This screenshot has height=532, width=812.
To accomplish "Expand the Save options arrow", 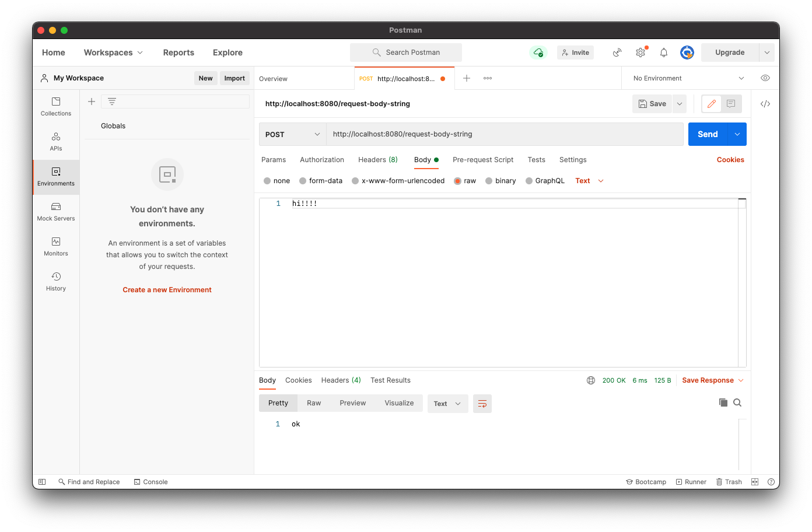I will pyautogui.click(x=680, y=104).
